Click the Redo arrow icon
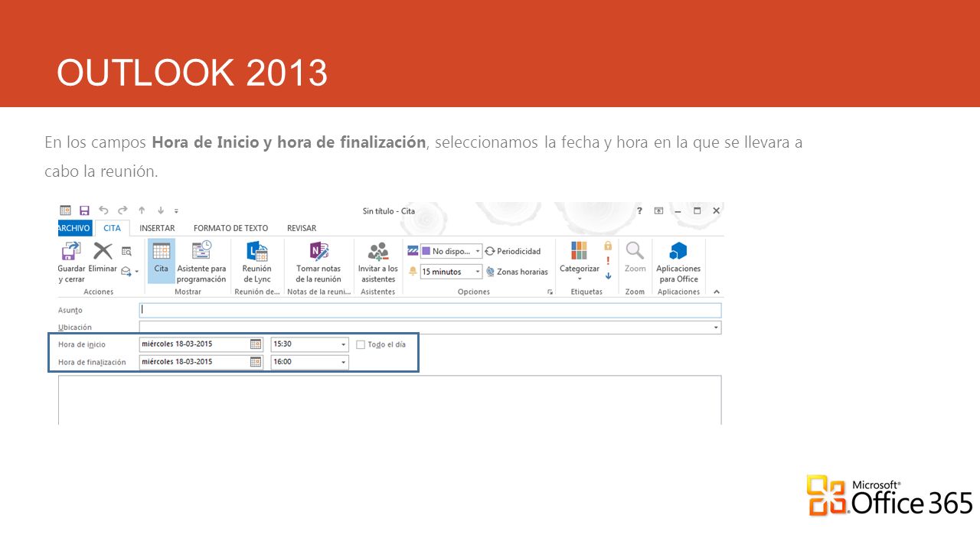980x551 pixels. [122, 210]
